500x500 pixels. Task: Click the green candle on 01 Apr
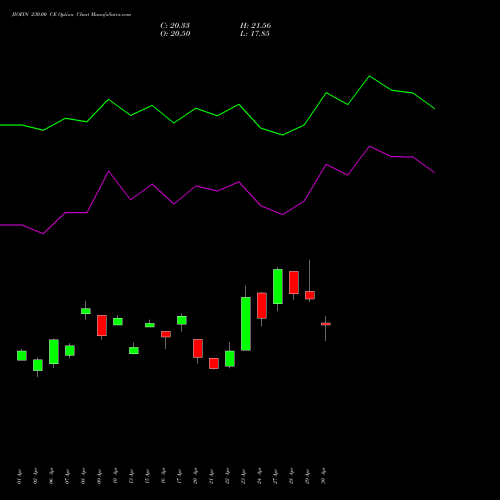pyautogui.click(x=22, y=356)
